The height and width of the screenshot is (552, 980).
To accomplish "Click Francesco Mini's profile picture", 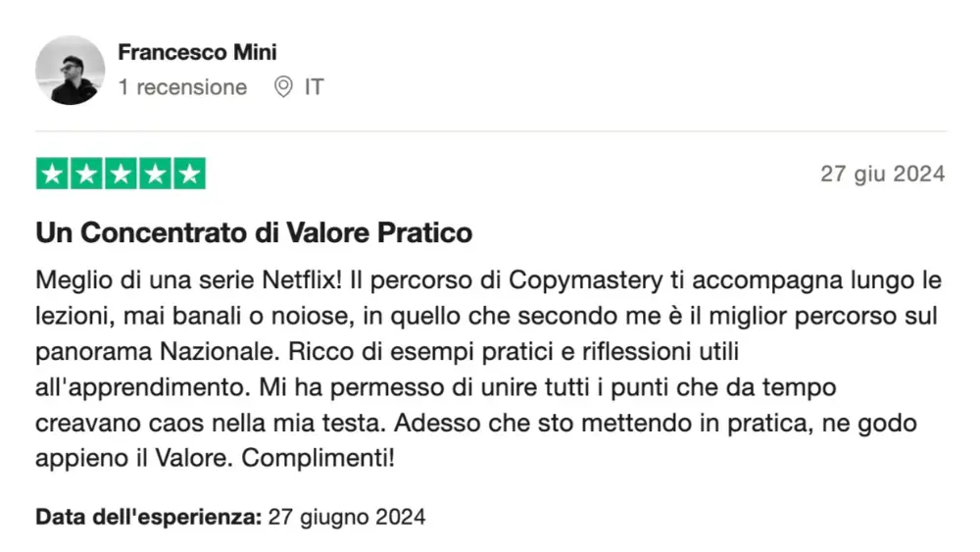I will click(x=70, y=70).
